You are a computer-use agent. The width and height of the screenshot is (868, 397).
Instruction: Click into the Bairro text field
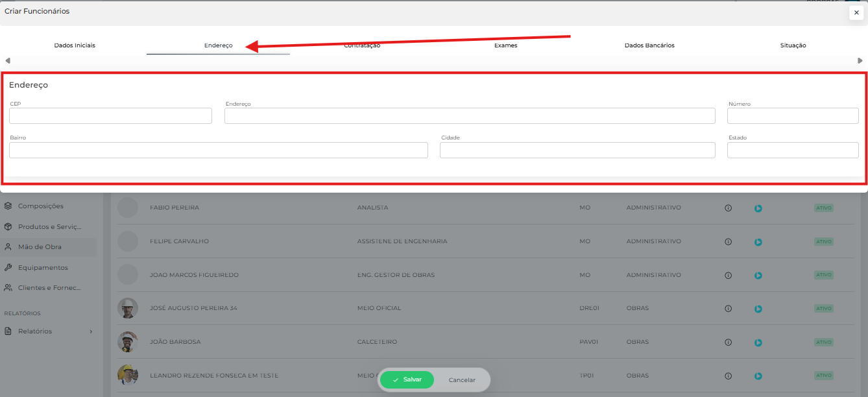tap(218, 150)
